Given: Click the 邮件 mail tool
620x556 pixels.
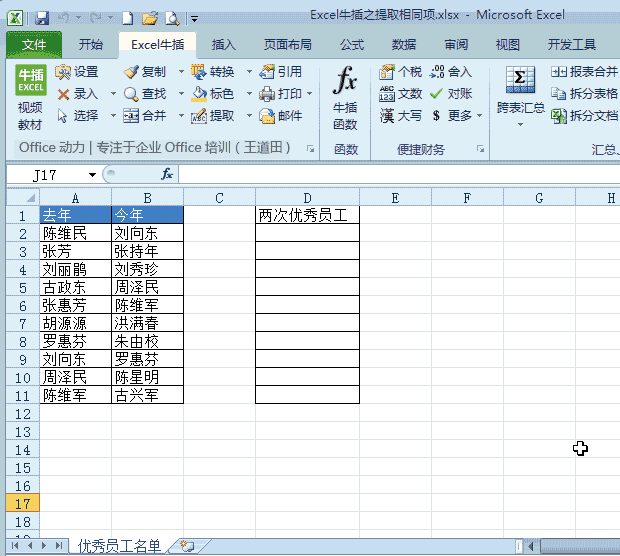Looking at the screenshot, I should (280, 115).
